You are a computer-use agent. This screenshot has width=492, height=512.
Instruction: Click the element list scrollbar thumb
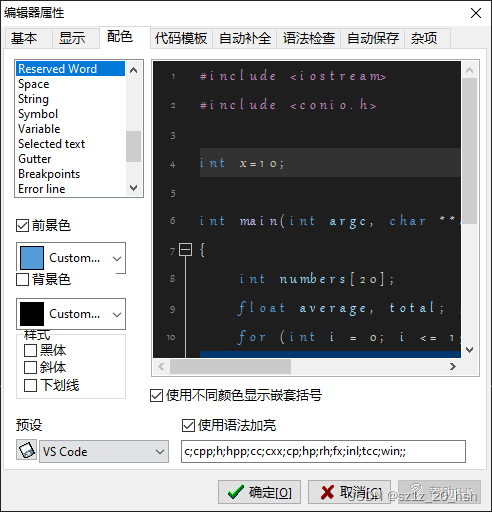pyautogui.click(x=134, y=146)
